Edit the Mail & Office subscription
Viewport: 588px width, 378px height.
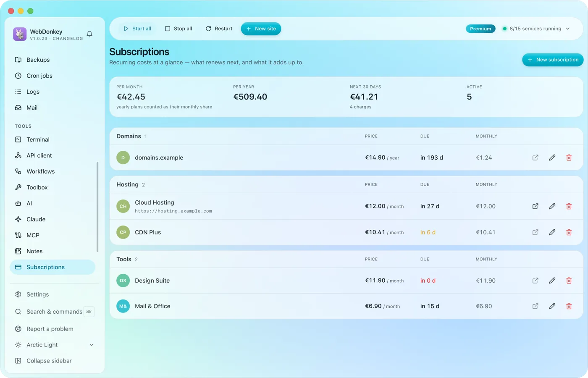point(552,306)
